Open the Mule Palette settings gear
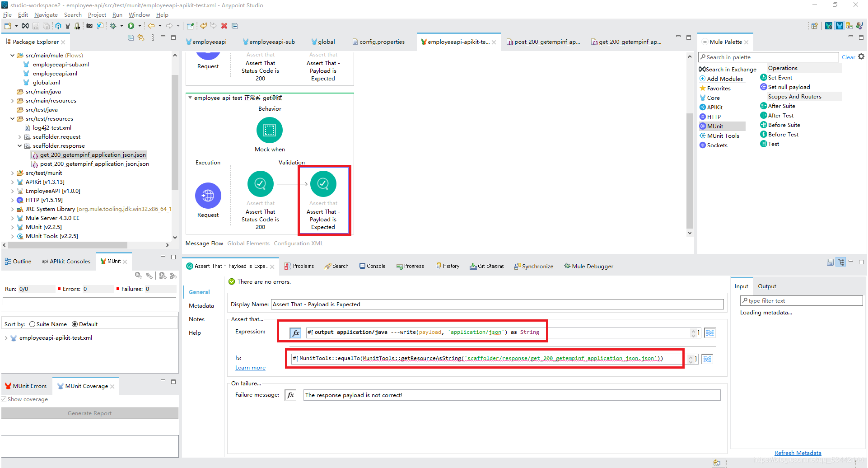Viewport: 868px width, 468px height. (x=861, y=56)
